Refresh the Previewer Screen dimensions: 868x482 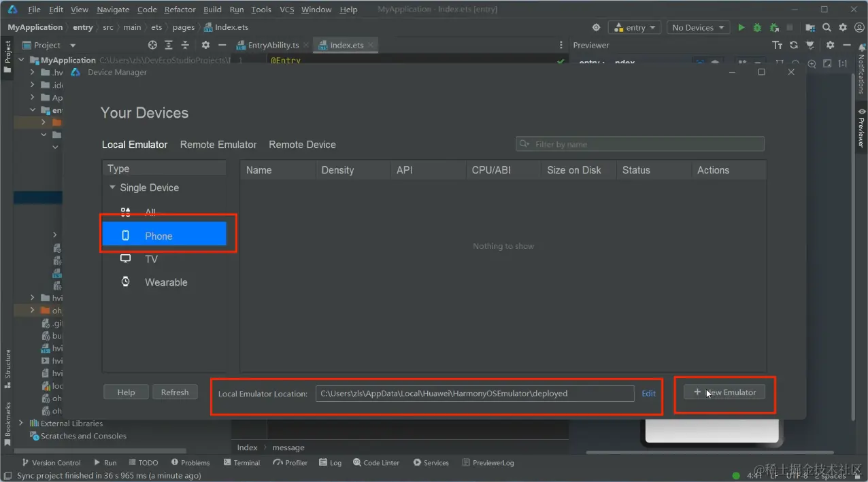(794, 45)
